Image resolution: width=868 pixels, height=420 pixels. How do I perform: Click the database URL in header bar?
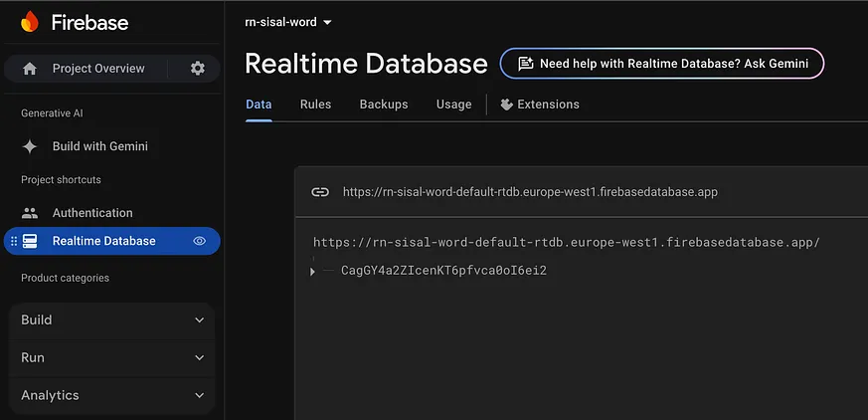click(530, 192)
